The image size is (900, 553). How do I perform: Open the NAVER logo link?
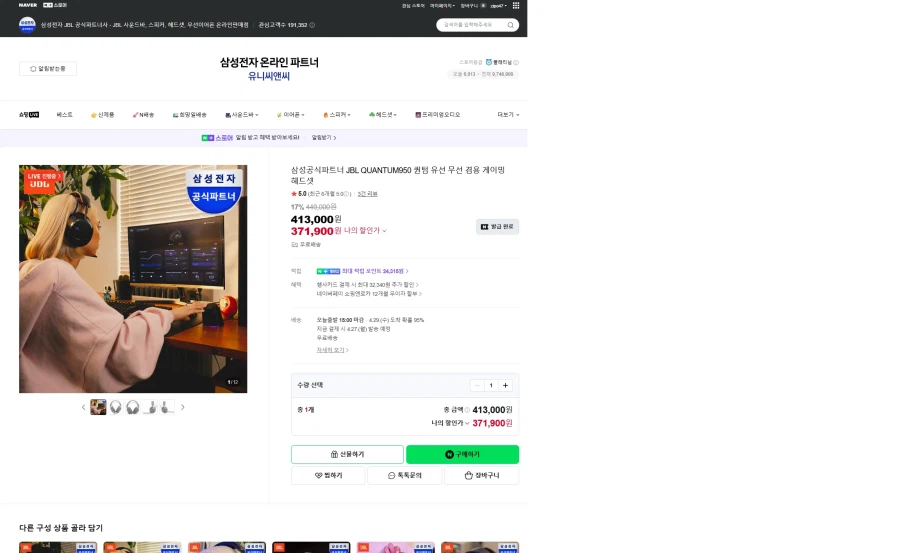coord(28,5)
